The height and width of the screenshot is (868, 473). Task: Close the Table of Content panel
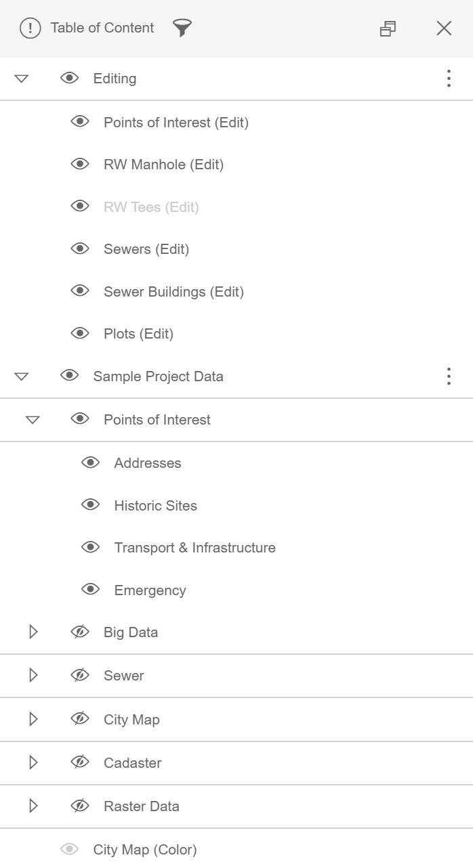[444, 28]
